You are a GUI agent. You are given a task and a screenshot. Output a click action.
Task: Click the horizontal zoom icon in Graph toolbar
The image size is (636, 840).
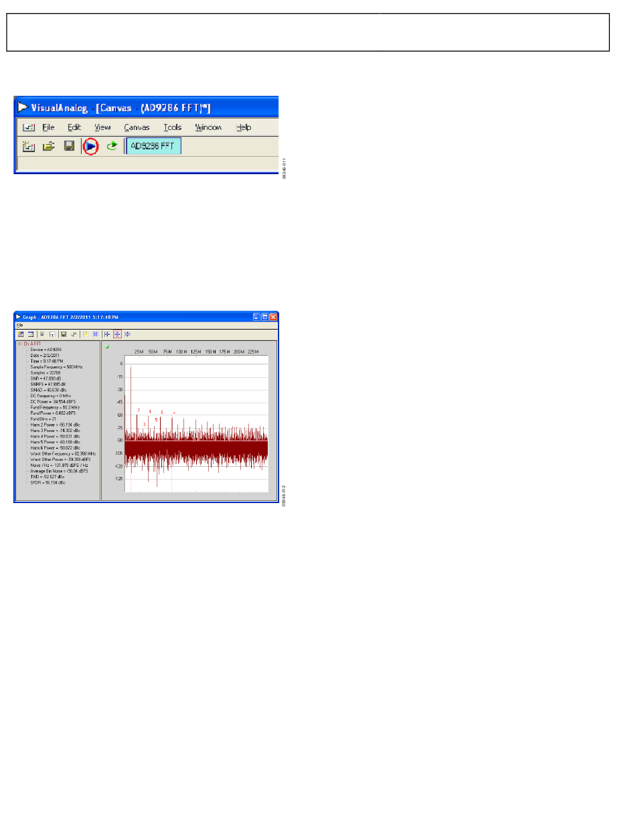107,334
